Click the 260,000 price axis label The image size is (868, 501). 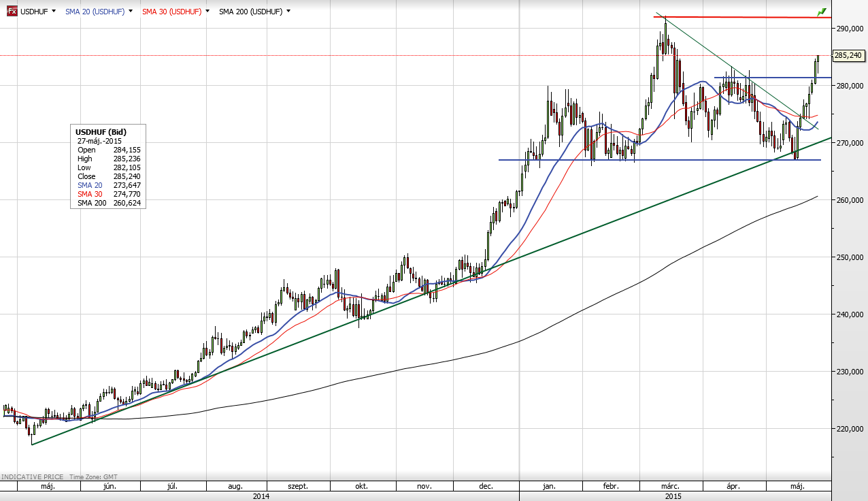[x=850, y=200]
